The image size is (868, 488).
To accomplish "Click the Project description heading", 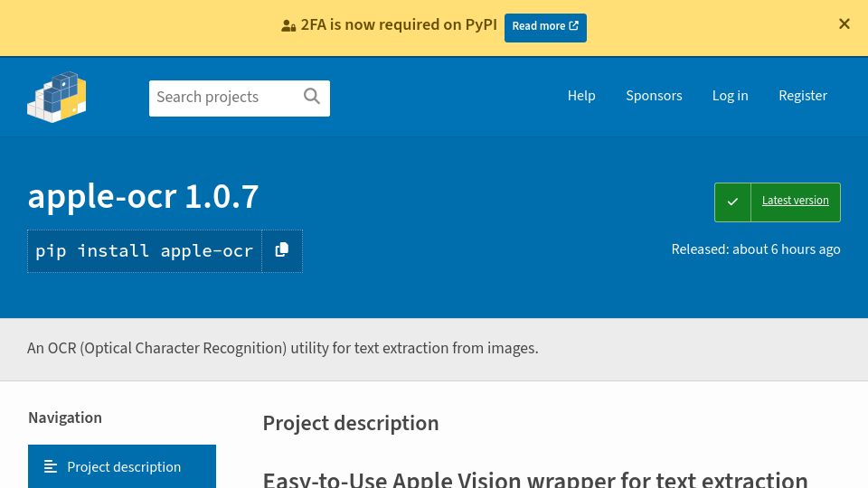I will tap(351, 423).
